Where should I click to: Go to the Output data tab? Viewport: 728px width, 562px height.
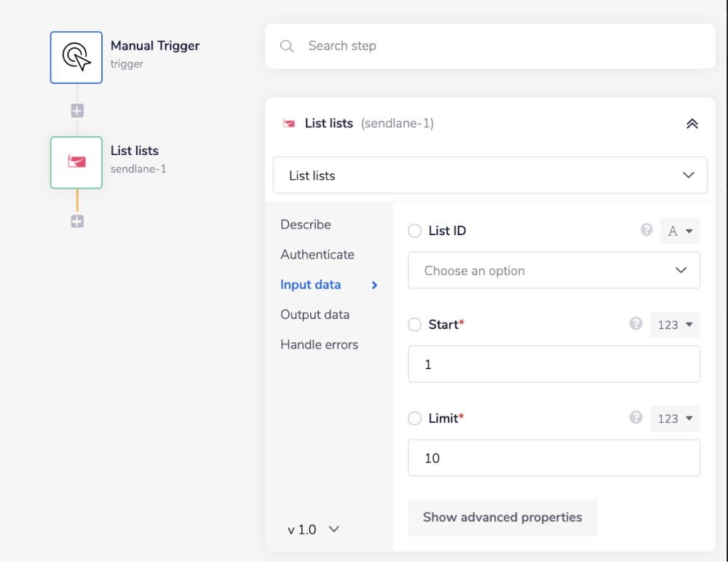314,314
